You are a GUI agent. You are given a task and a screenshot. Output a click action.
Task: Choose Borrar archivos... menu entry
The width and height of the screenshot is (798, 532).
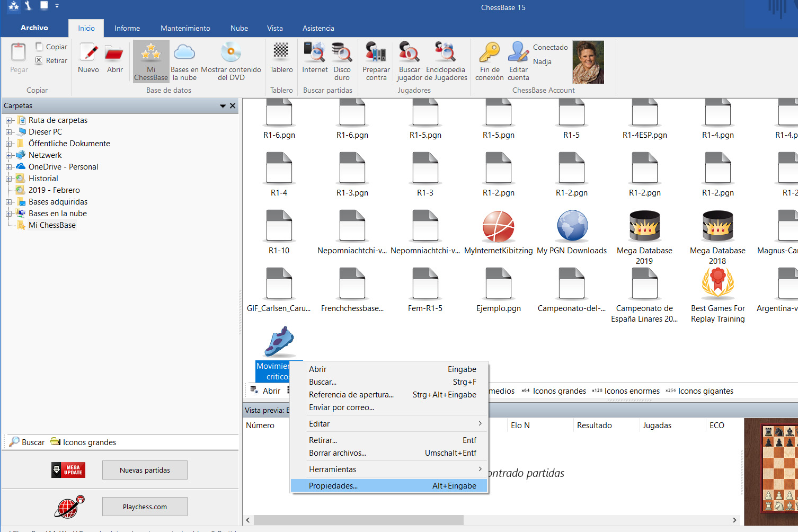[389, 453]
